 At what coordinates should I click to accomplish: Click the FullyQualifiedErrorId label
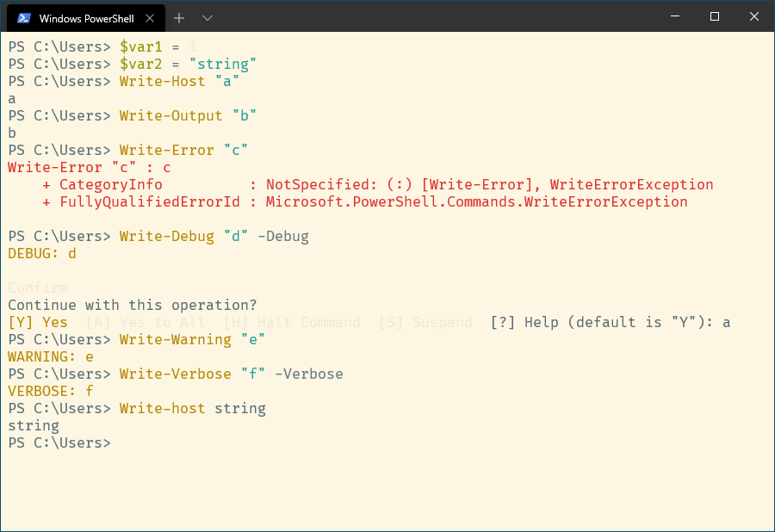(x=150, y=202)
